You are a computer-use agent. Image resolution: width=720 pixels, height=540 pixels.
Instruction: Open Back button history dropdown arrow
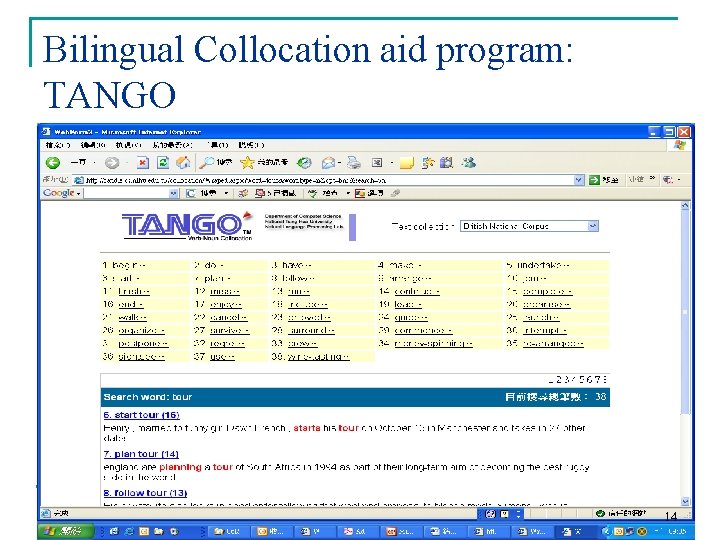click(x=94, y=163)
